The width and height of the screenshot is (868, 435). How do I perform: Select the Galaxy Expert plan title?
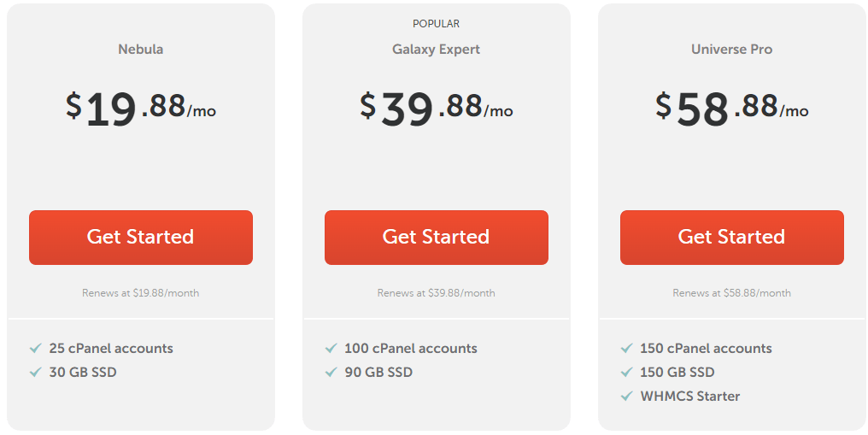tap(437, 50)
